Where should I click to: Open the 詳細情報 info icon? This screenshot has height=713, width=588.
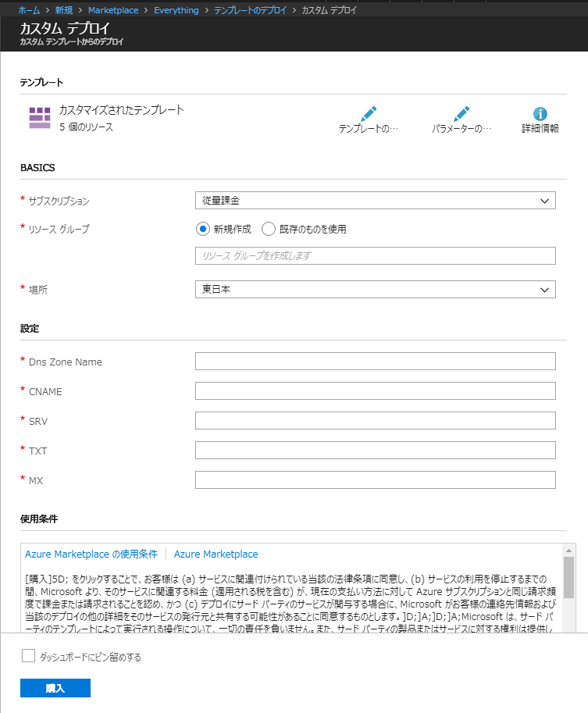pyautogui.click(x=540, y=114)
